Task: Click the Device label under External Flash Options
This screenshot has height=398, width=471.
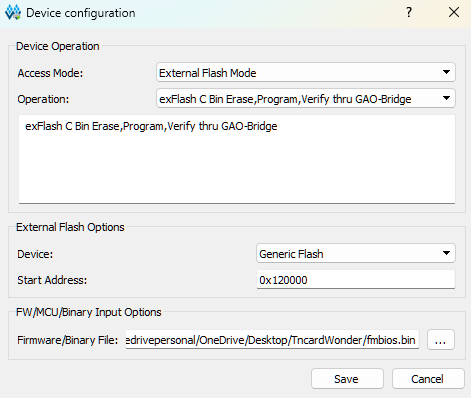Action: pyautogui.click(x=35, y=254)
